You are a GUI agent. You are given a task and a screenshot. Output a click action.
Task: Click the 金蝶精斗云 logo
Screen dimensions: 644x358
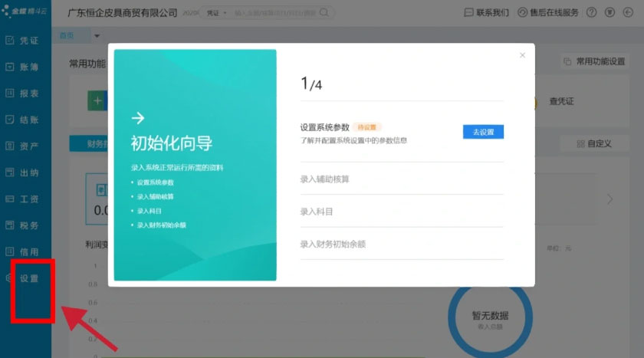pos(25,11)
